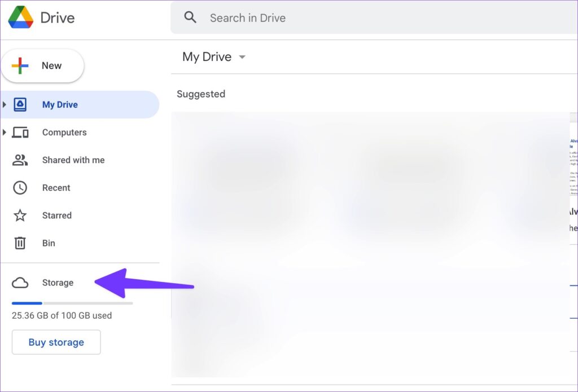Click the storage usage progress bar
Image resolution: width=578 pixels, height=392 pixels.
pyautogui.click(x=72, y=303)
